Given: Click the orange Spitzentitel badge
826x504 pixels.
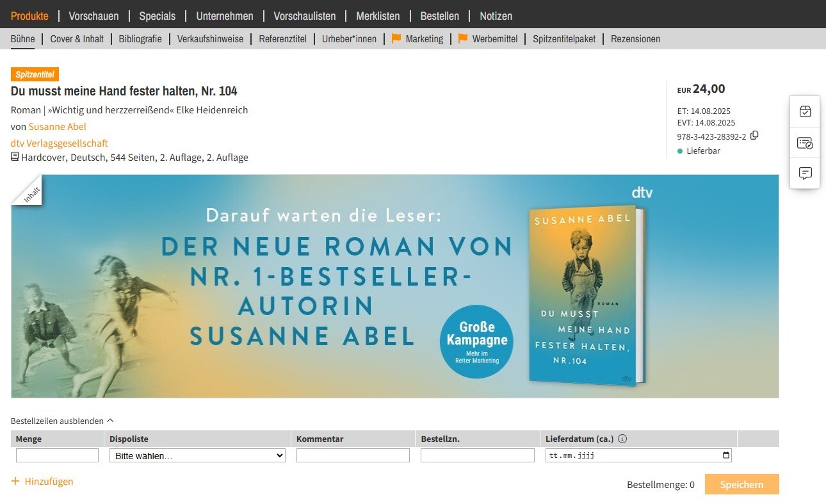Looking at the screenshot, I should click(x=35, y=74).
